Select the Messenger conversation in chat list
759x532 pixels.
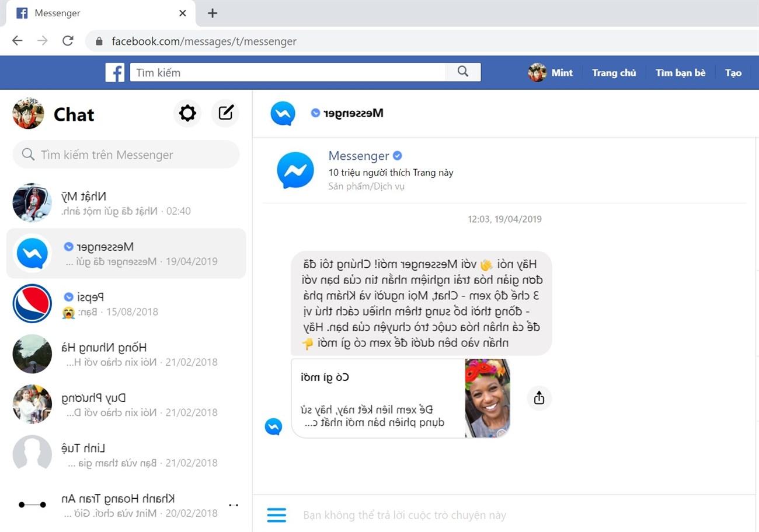pos(126,253)
